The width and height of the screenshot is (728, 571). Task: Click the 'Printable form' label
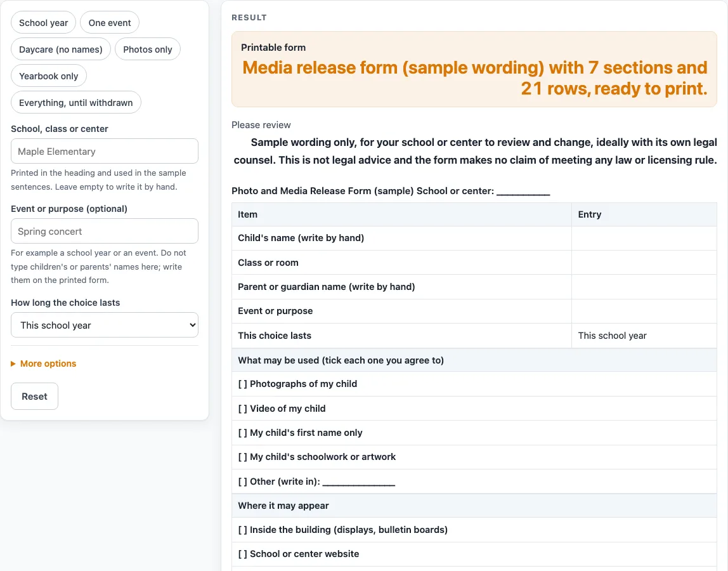click(x=273, y=48)
